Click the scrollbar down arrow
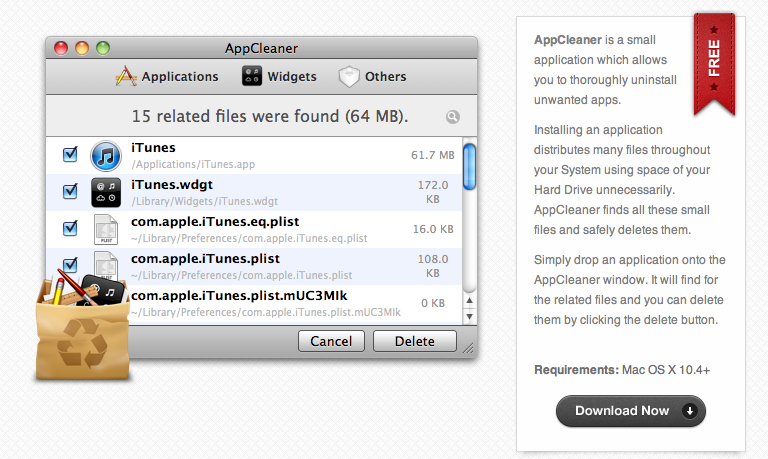 pyautogui.click(x=469, y=316)
